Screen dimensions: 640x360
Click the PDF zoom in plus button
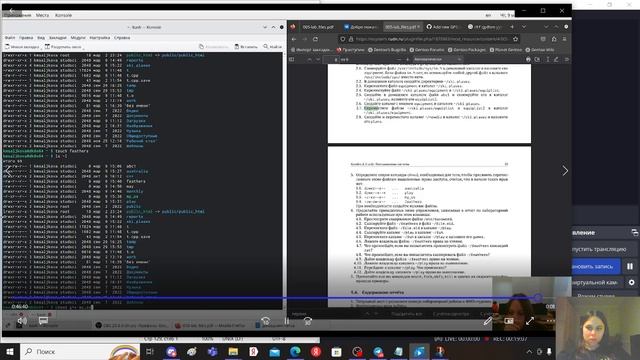[x=407, y=60]
